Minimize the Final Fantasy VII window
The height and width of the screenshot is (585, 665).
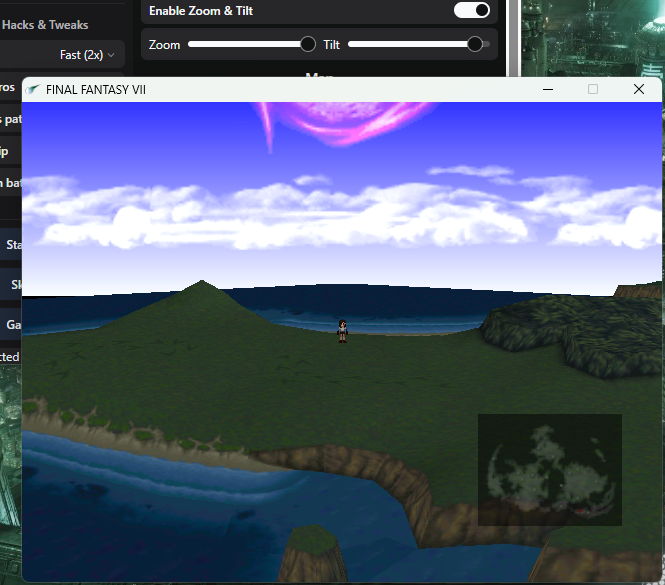pos(548,90)
